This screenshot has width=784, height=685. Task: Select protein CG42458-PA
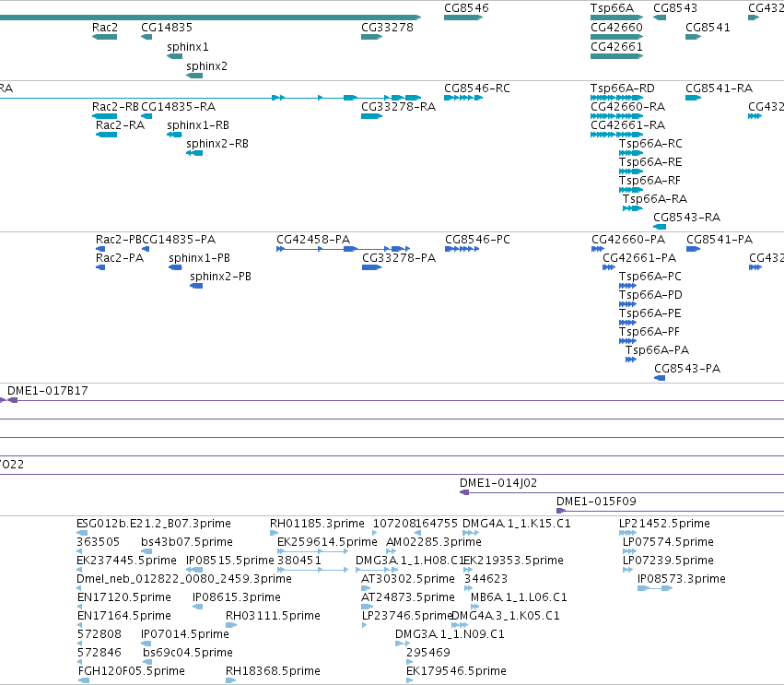343,249
